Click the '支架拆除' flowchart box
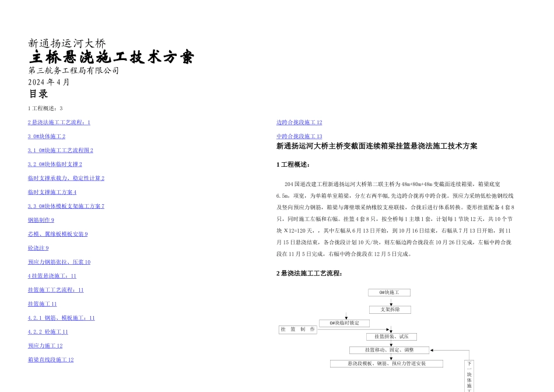Image resolution: width=554 pixels, height=392 pixels. pyautogui.click(x=390, y=310)
